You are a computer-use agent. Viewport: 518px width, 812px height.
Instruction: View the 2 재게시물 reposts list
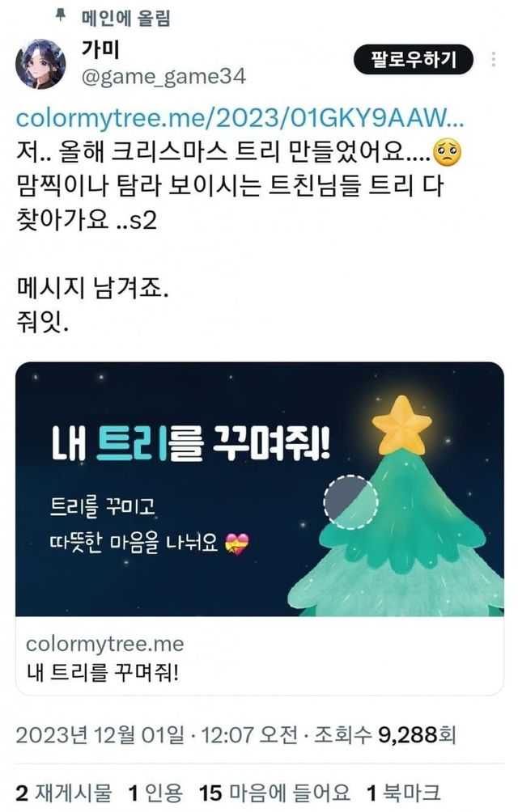click(64, 793)
